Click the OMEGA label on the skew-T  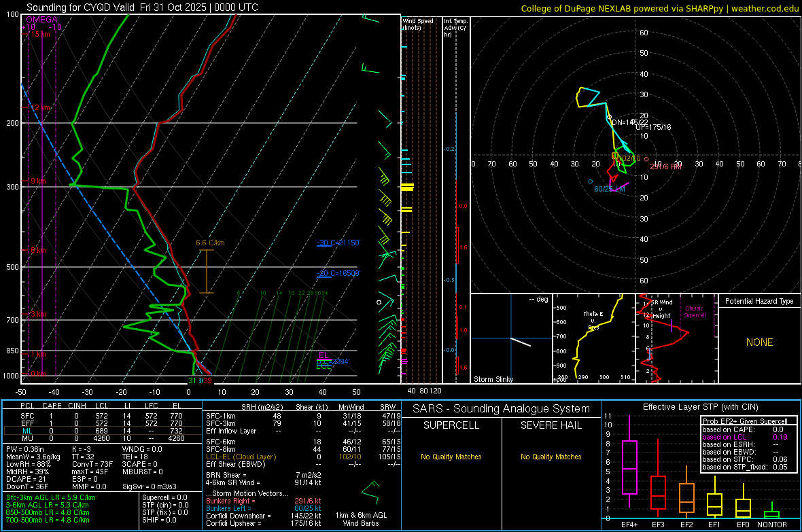click(x=42, y=20)
